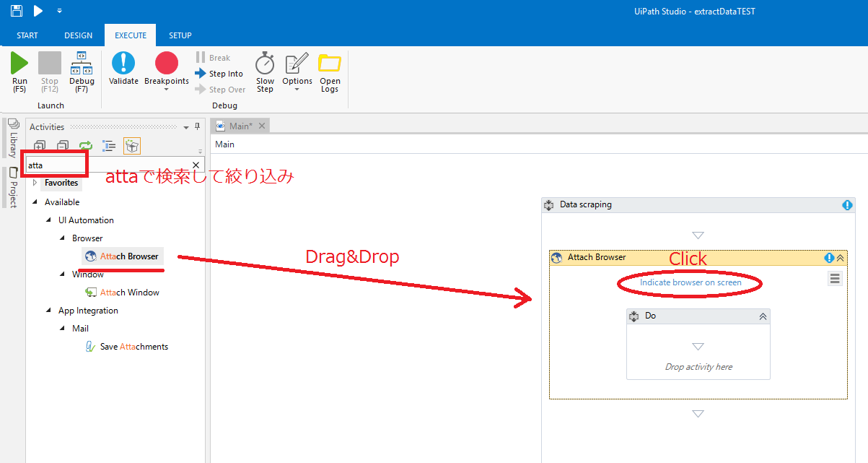
Task: Pin the Activities panel
Action: (x=198, y=127)
